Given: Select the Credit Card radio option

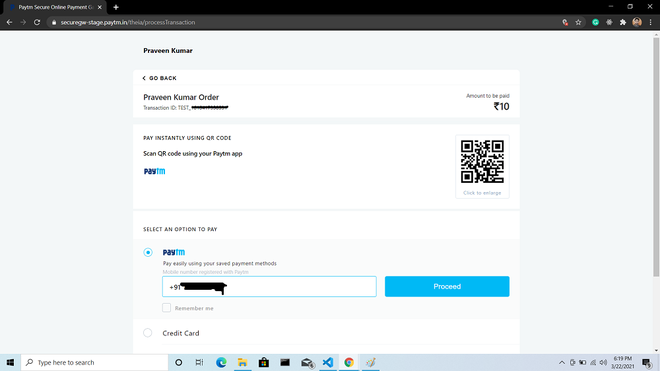Looking at the screenshot, I should pos(148,333).
